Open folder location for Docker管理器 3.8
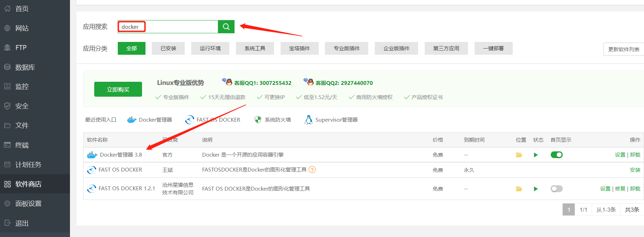Viewport: 644px width, 237px height. (x=519, y=155)
